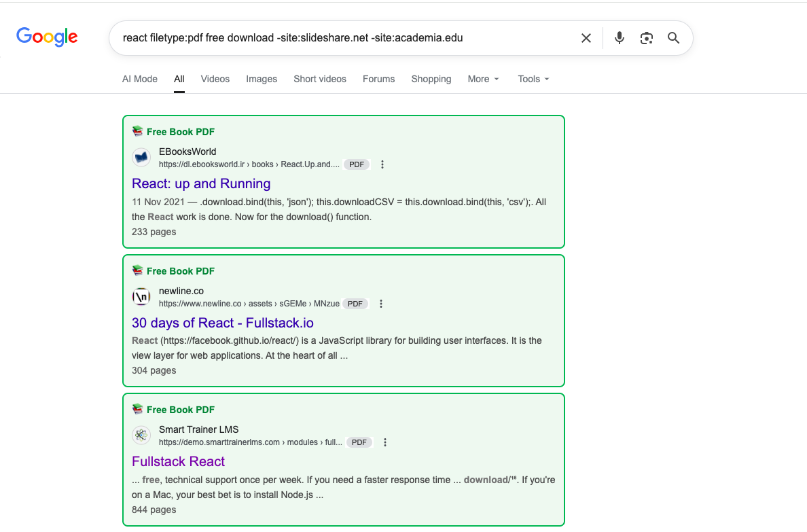This screenshot has height=532, width=807.
Task: Open three-dot menu for newline.co result
Action: [x=381, y=304]
